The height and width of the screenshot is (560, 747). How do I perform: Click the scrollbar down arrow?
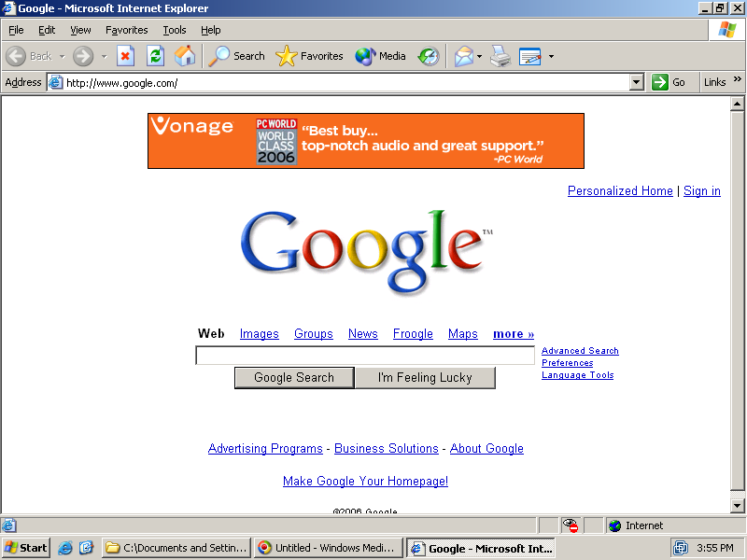pos(737,505)
